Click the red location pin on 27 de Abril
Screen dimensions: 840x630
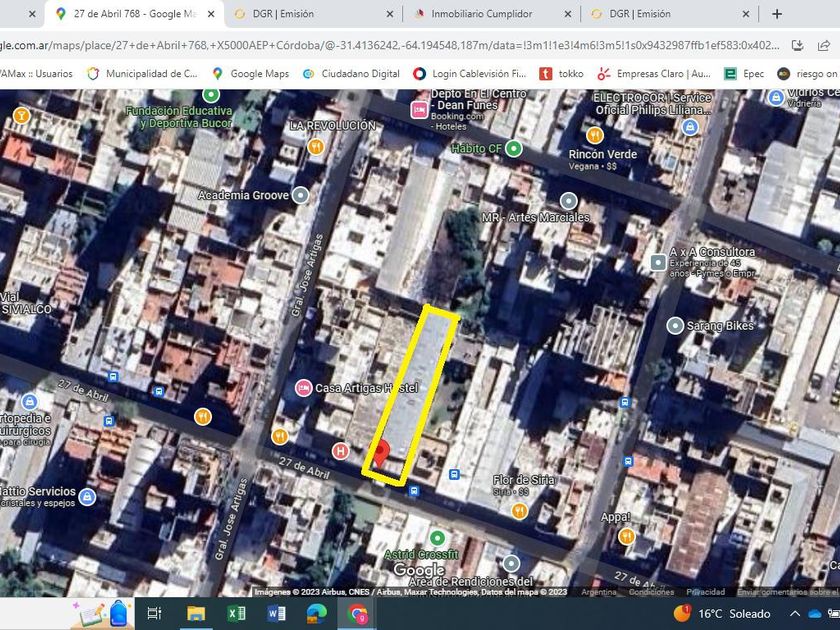(381, 452)
